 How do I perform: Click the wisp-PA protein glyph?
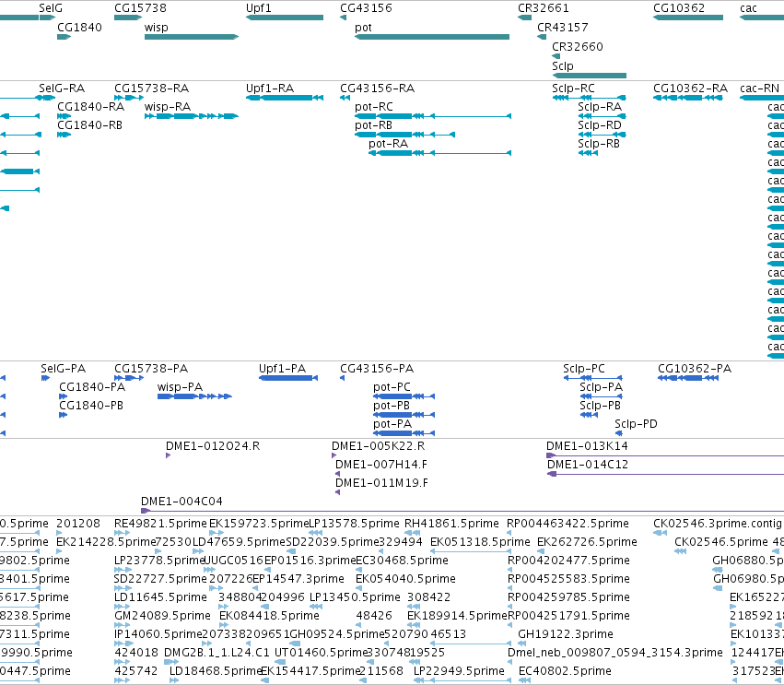click(x=195, y=396)
